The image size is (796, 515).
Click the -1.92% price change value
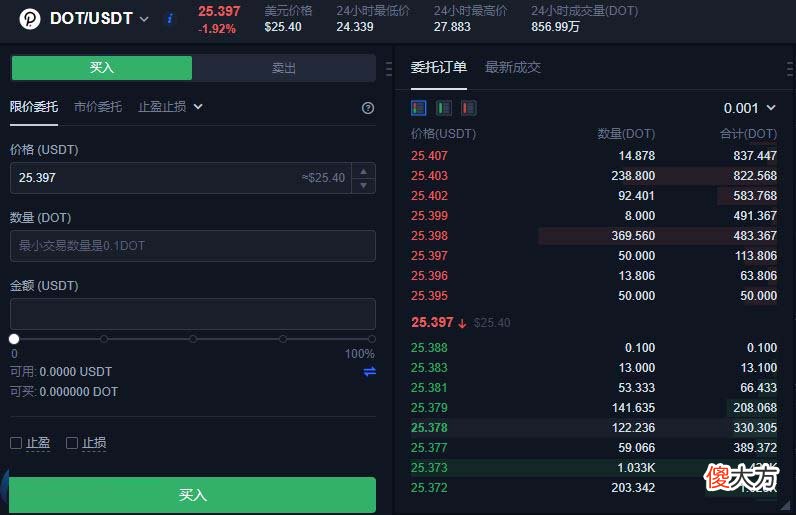tap(217, 28)
